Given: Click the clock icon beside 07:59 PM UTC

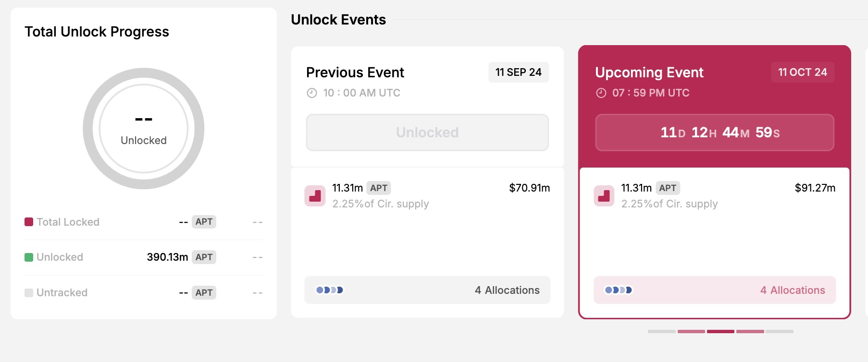Looking at the screenshot, I should point(601,93).
